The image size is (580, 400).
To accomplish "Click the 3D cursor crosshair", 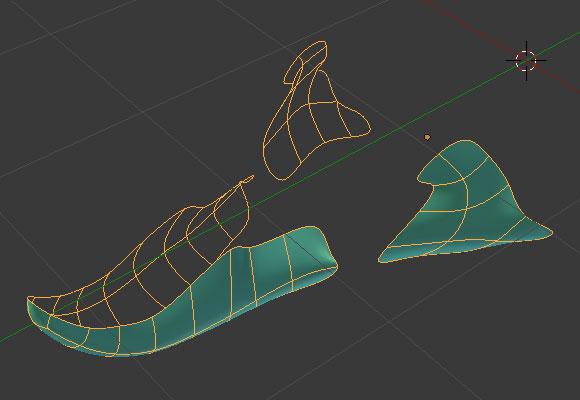I will click(526, 61).
